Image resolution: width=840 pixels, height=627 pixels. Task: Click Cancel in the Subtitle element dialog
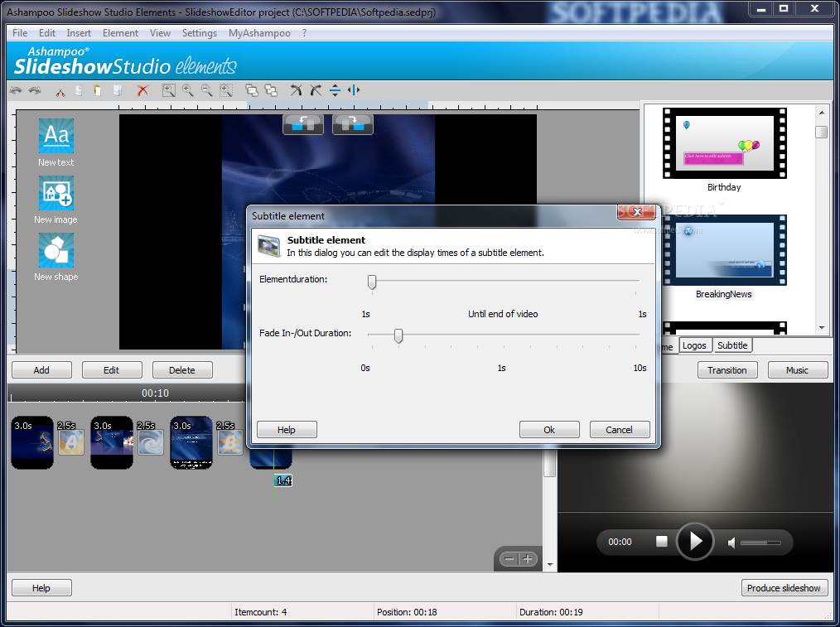[x=620, y=430]
